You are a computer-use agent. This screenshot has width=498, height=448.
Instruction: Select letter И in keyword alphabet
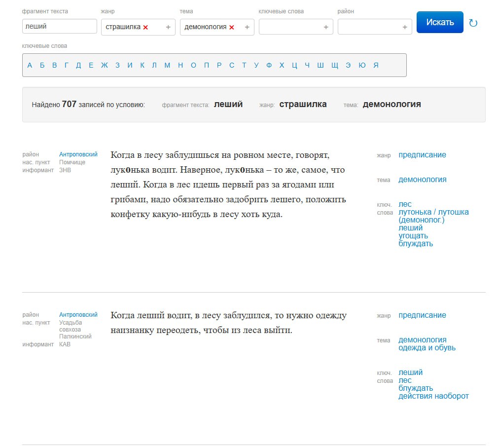[x=130, y=66]
